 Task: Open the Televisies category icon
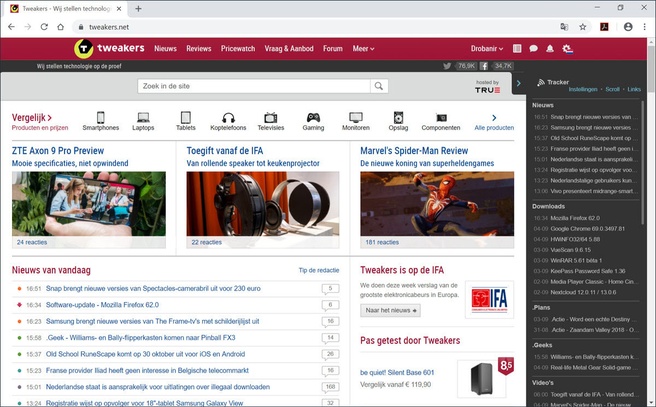(x=271, y=118)
